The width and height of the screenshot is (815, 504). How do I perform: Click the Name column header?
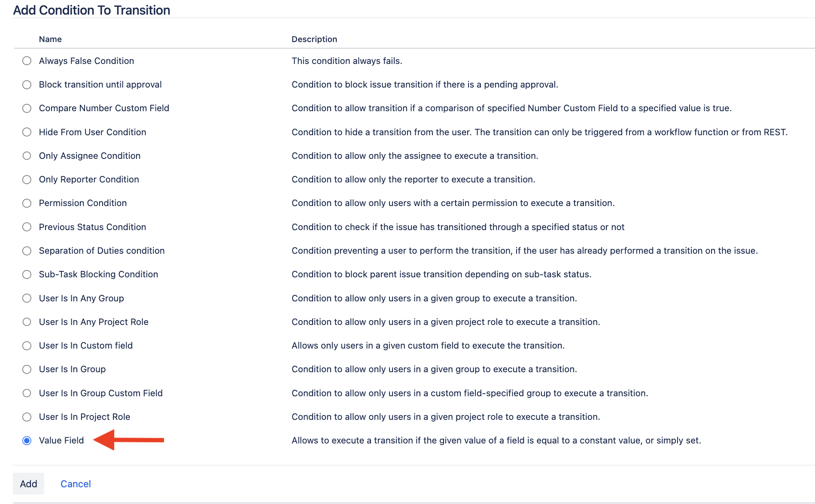[50, 39]
